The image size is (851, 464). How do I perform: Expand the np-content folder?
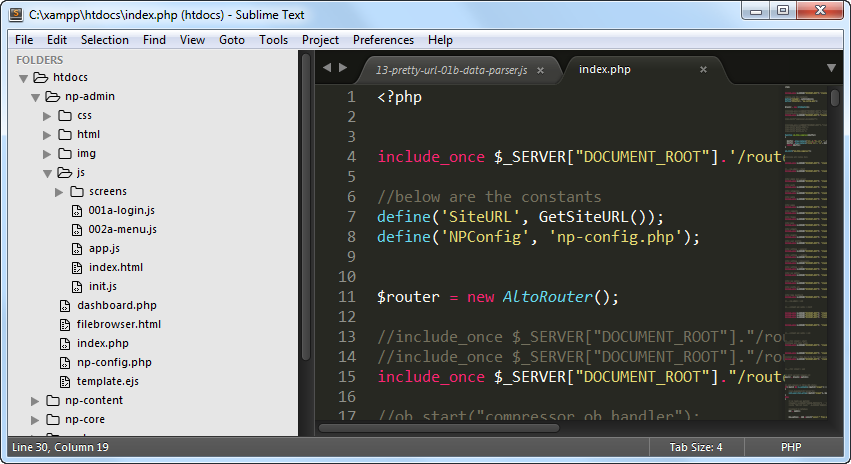click(x=35, y=401)
